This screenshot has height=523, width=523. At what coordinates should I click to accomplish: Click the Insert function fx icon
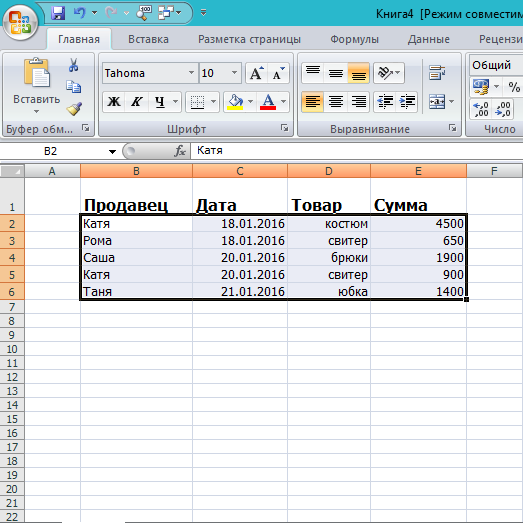(179, 151)
